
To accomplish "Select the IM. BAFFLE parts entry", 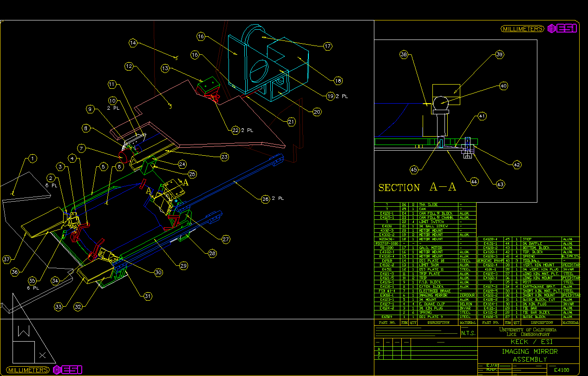I will (532, 244).
